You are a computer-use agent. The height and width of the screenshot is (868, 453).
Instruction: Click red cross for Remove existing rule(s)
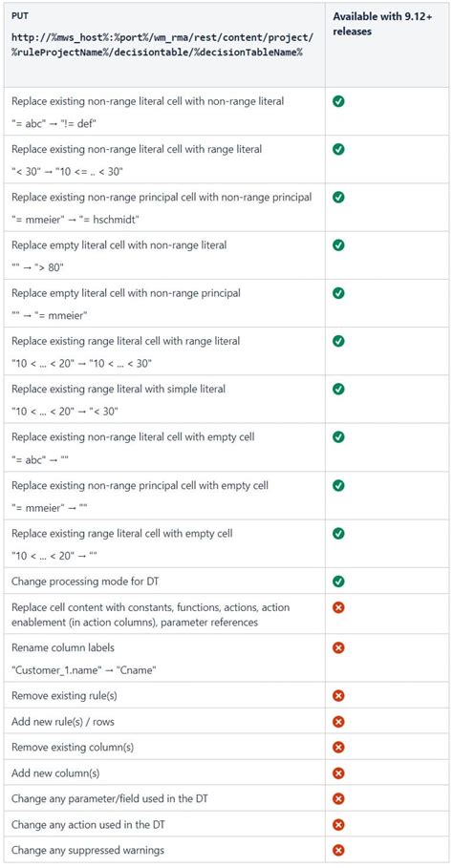pos(338,695)
